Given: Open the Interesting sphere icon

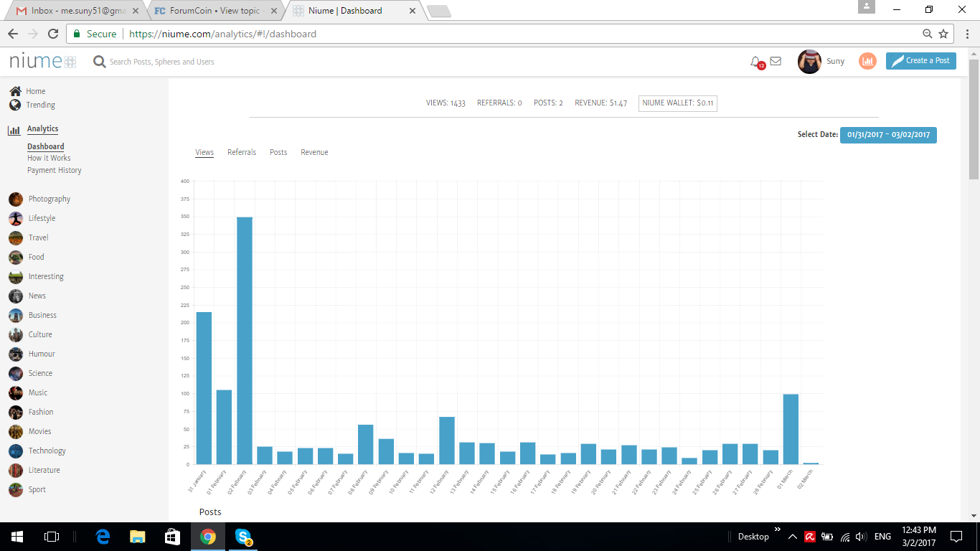Looking at the screenshot, I should pyautogui.click(x=16, y=276).
